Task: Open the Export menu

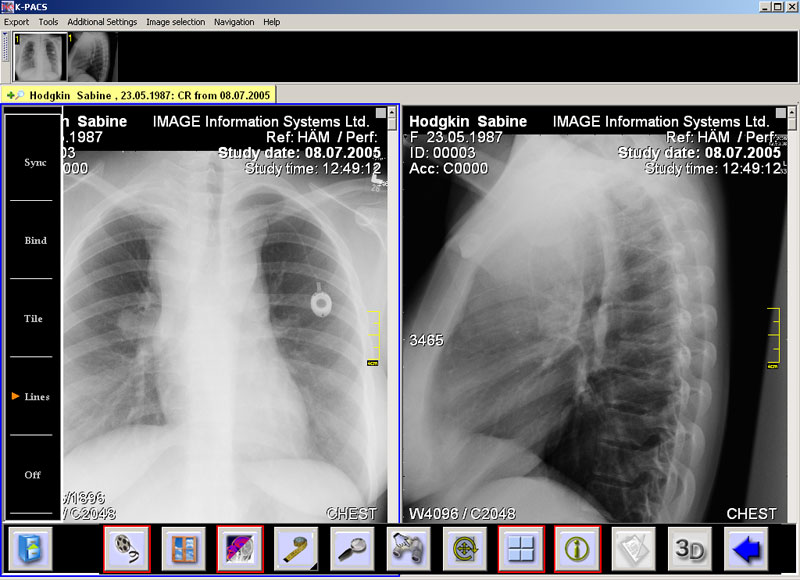Action: pyautogui.click(x=16, y=22)
